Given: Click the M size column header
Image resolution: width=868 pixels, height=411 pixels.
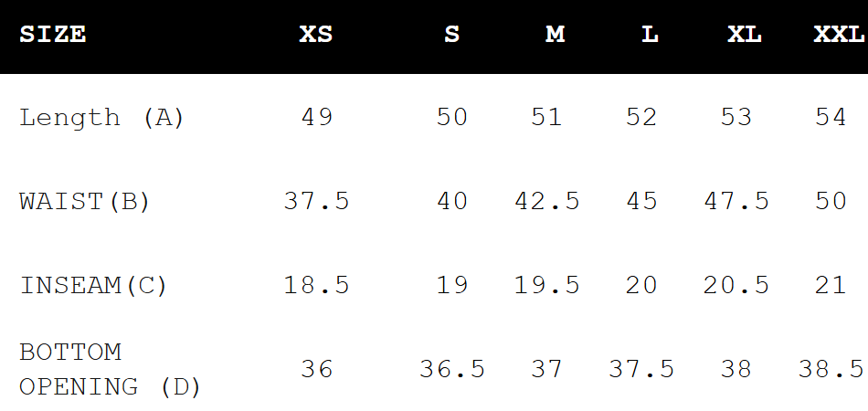Looking at the screenshot, I should coord(555,35).
